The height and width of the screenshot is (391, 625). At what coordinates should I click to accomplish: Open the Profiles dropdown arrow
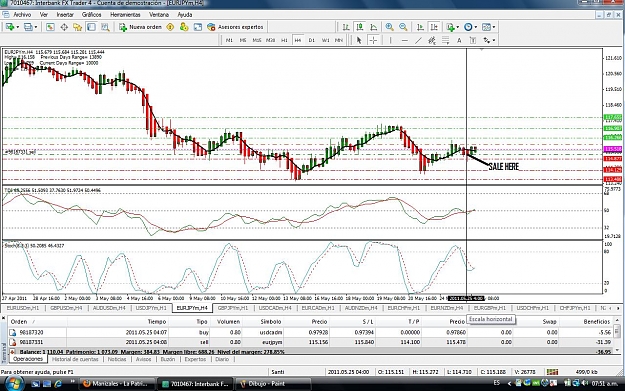click(36, 27)
